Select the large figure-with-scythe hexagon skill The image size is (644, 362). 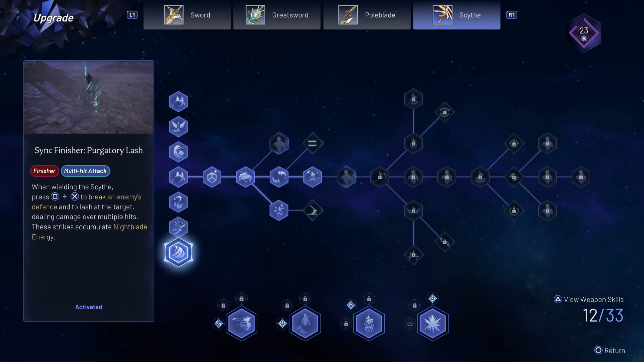(x=305, y=323)
